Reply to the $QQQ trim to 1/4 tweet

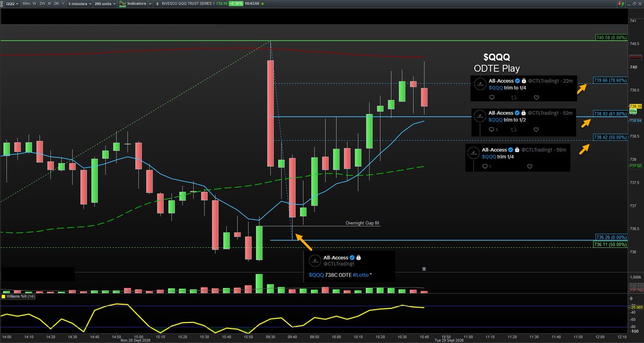pyautogui.click(x=491, y=97)
